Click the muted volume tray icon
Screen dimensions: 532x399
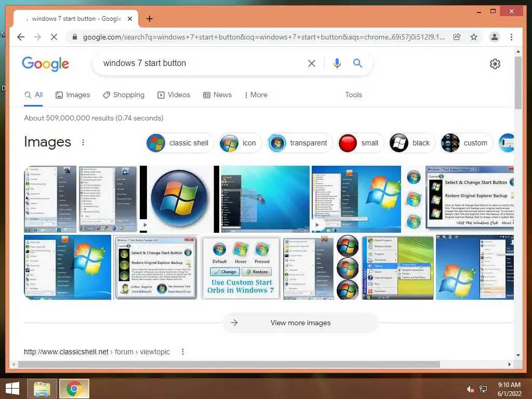click(x=470, y=389)
